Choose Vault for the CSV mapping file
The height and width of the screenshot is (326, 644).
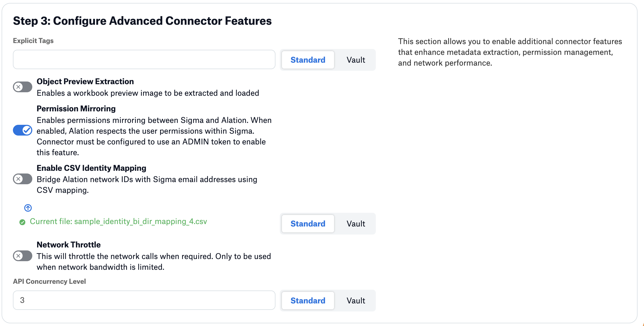(x=356, y=224)
